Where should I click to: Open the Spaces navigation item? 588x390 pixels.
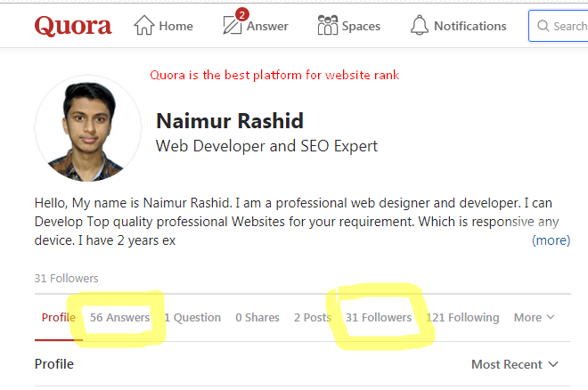[x=348, y=26]
